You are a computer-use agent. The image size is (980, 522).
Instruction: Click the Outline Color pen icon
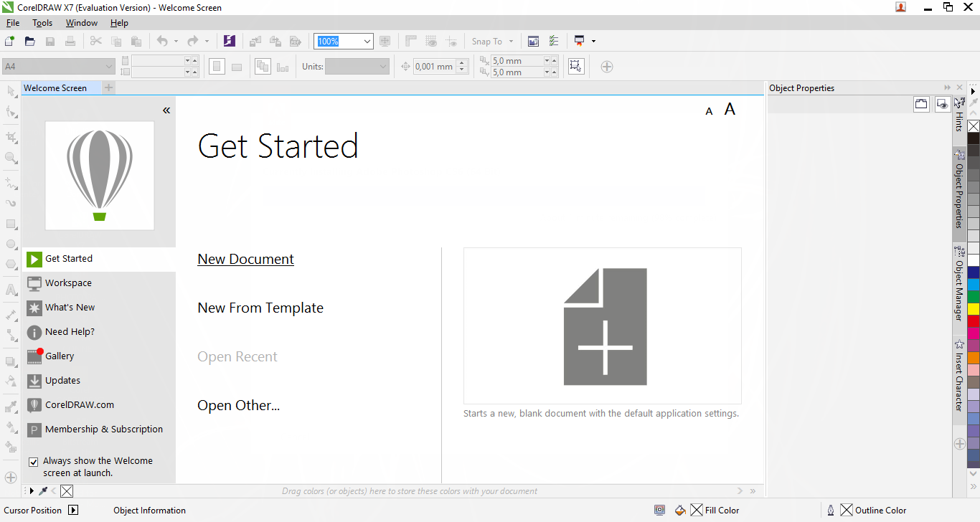[x=831, y=511]
